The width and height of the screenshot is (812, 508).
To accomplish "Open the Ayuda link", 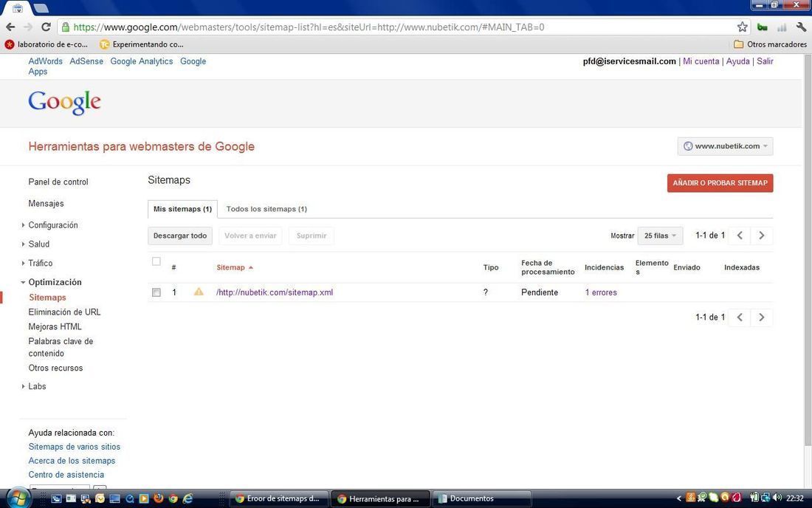I will pyautogui.click(x=737, y=61).
